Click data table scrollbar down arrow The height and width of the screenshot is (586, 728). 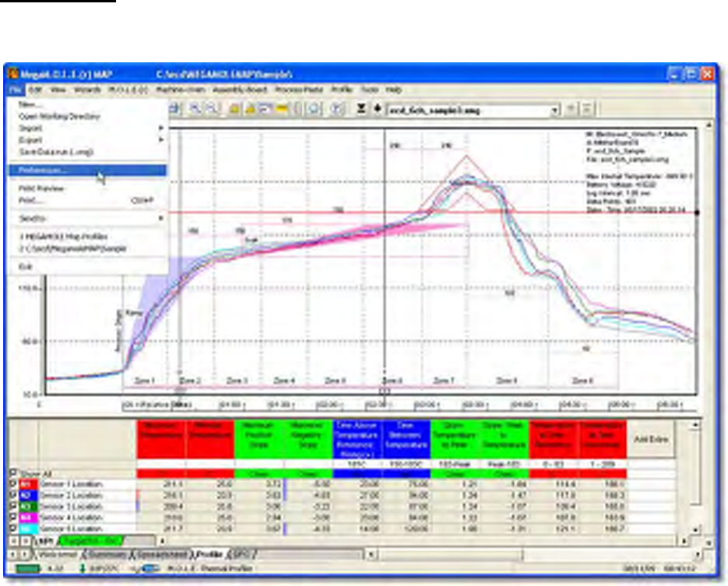coord(695,529)
